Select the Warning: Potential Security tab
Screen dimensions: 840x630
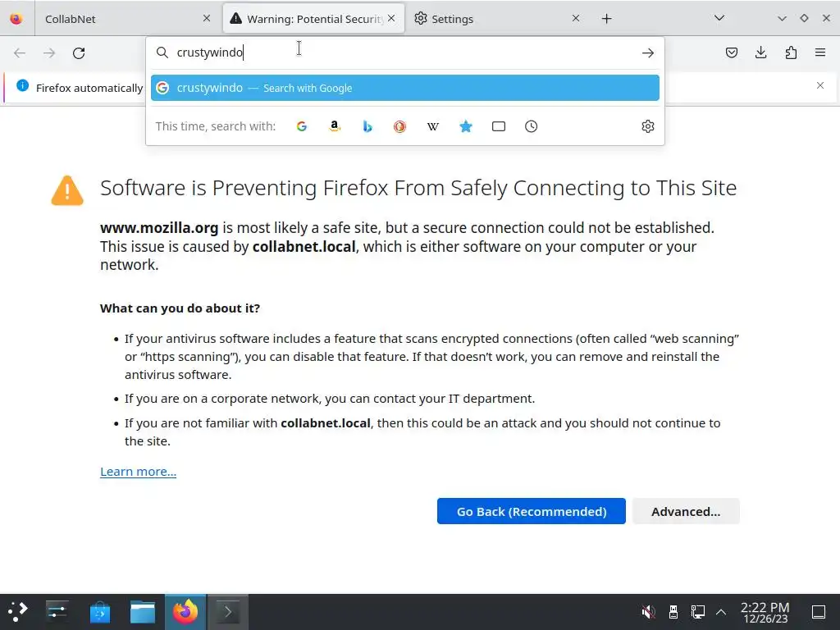coord(313,19)
